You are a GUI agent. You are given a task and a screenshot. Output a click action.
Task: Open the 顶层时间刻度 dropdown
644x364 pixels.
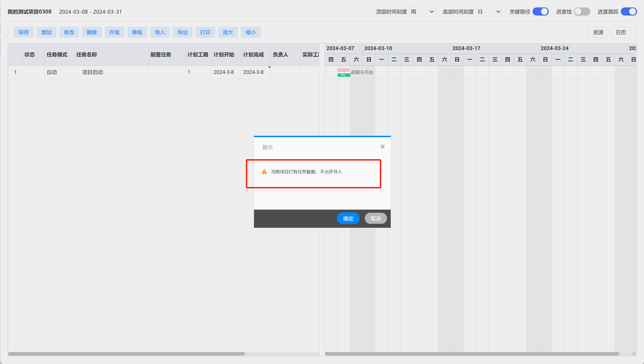(422, 12)
